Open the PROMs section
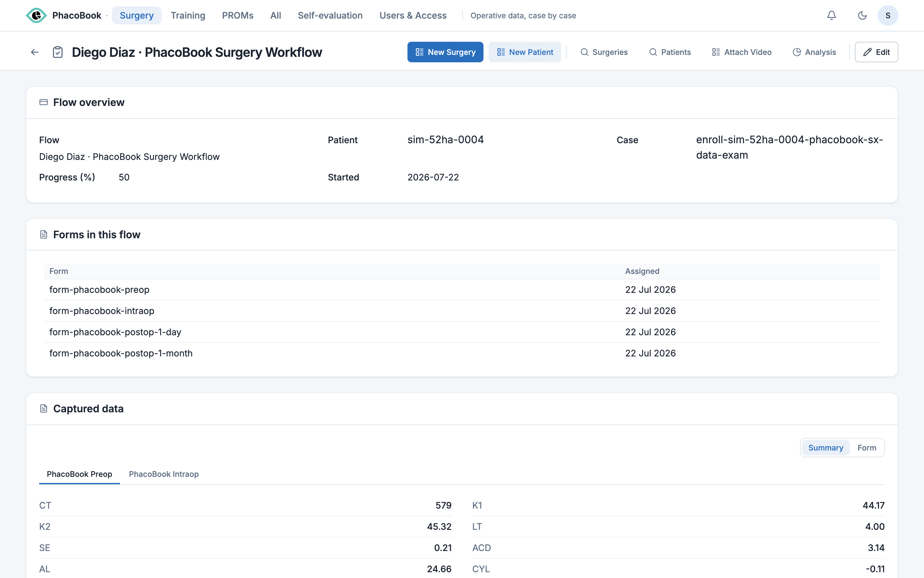Screen dimensions: 924x578 click(x=237, y=15)
